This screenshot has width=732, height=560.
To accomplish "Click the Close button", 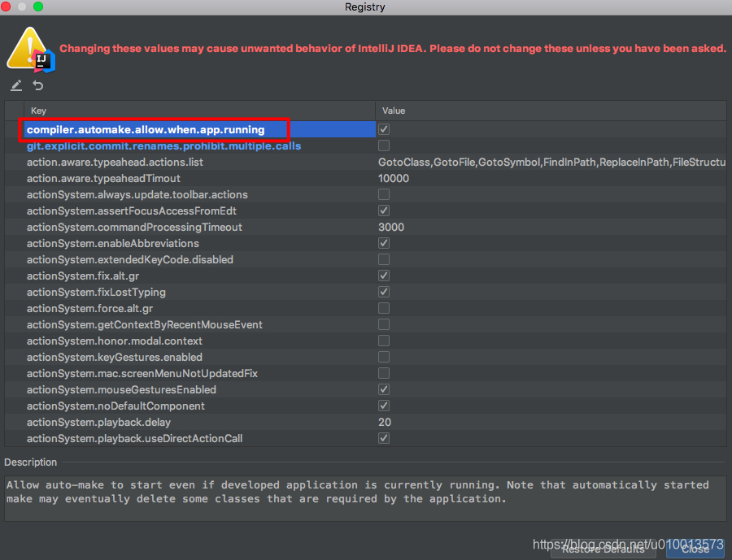I will tap(695, 549).
